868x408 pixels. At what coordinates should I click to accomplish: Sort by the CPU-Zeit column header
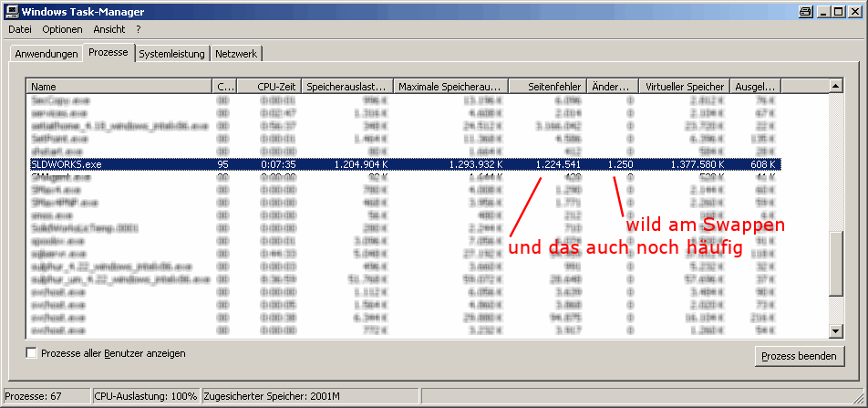[270, 87]
